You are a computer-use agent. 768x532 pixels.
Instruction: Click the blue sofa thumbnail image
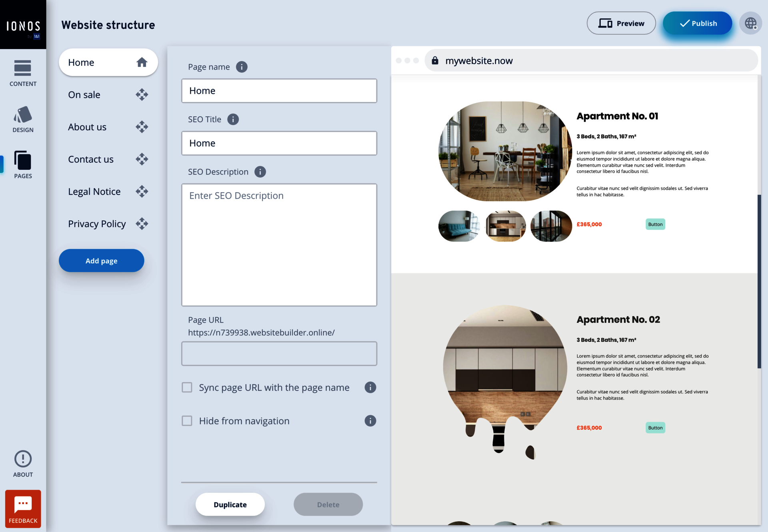point(458,226)
